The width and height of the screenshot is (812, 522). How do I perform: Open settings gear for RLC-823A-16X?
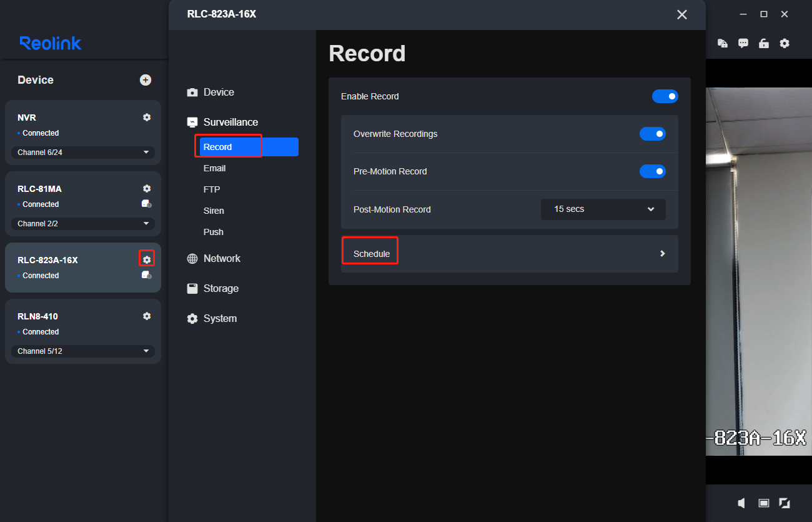[147, 260]
